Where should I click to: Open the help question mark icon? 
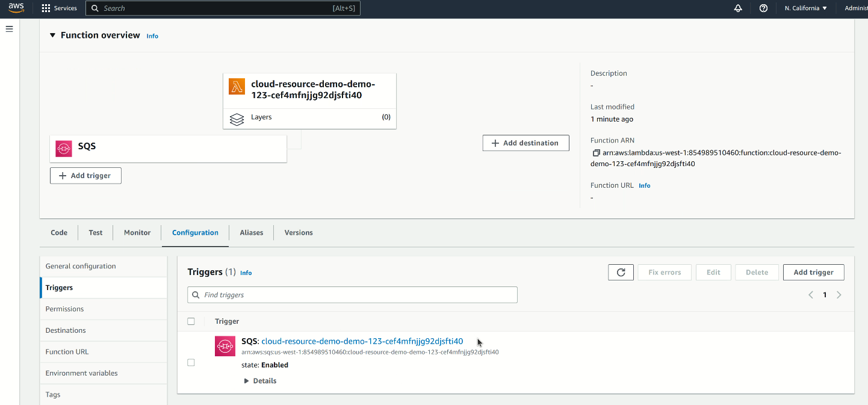click(x=763, y=8)
